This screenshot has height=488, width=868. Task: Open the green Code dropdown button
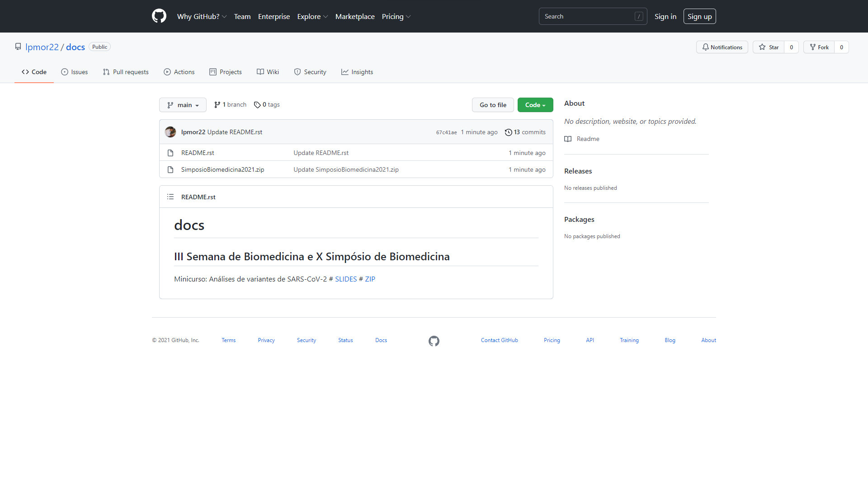(535, 105)
